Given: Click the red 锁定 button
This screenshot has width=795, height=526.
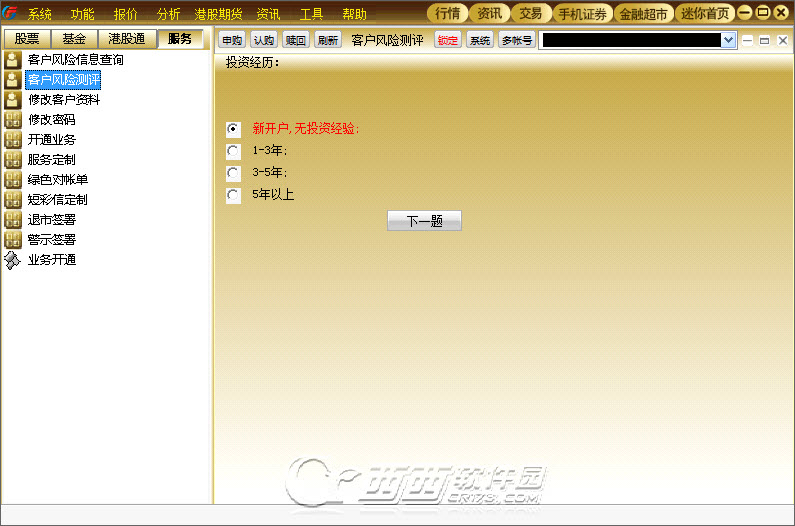Looking at the screenshot, I should [447, 40].
